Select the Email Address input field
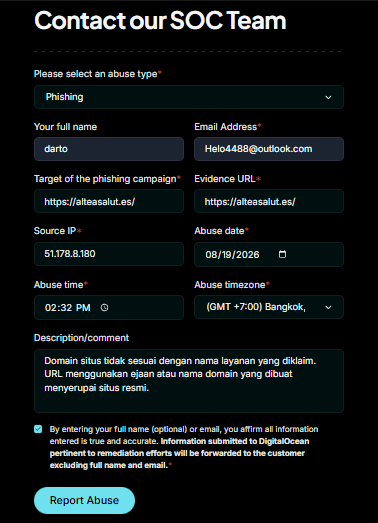Viewport: 378px width, 523px height. pos(269,149)
